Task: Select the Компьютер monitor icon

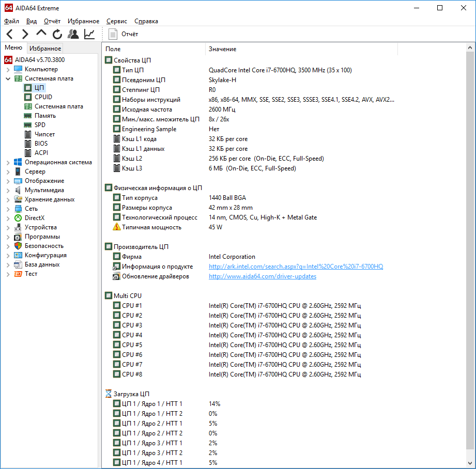Action: coord(18,69)
